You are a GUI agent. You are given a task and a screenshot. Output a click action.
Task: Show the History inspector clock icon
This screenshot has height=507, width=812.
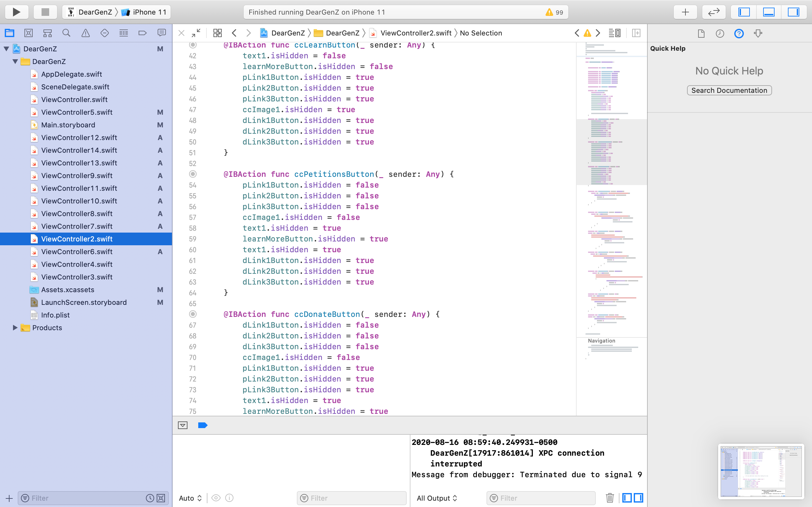click(720, 34)
